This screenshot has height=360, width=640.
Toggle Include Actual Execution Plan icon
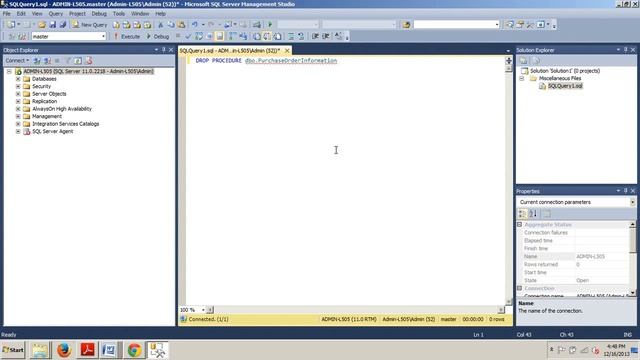(233, 36)
